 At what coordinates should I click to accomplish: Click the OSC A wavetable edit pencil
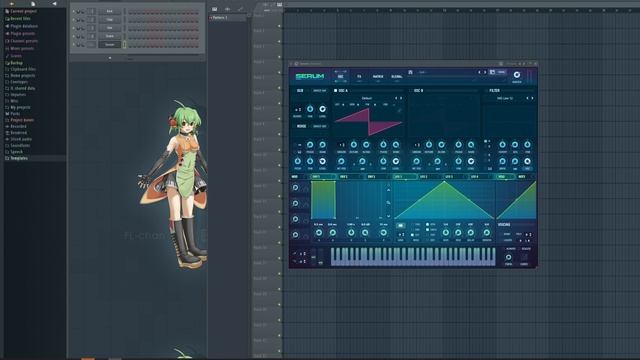(x=400, y=110)
